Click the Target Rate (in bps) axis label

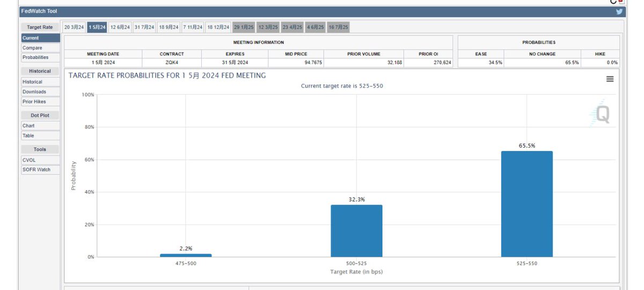pos(356,272)
